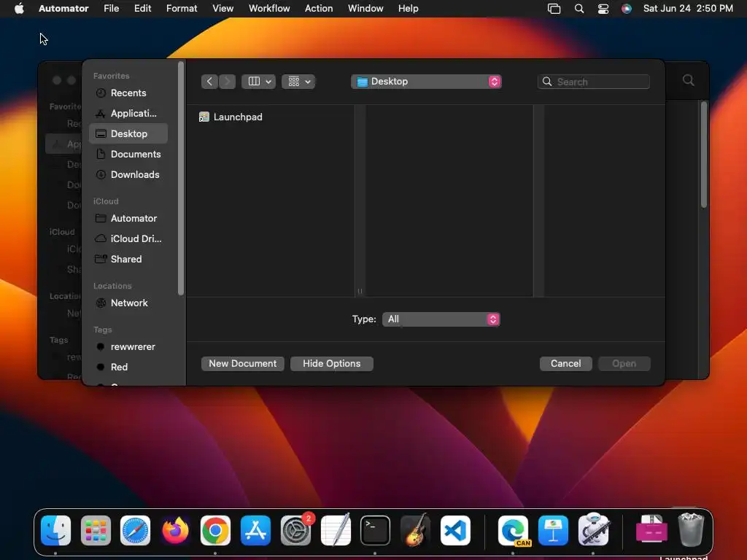The width and height of the screenshot is (747, 560).
Task: Click the search magnifier in background window
Action: click(x=689, y=80)
